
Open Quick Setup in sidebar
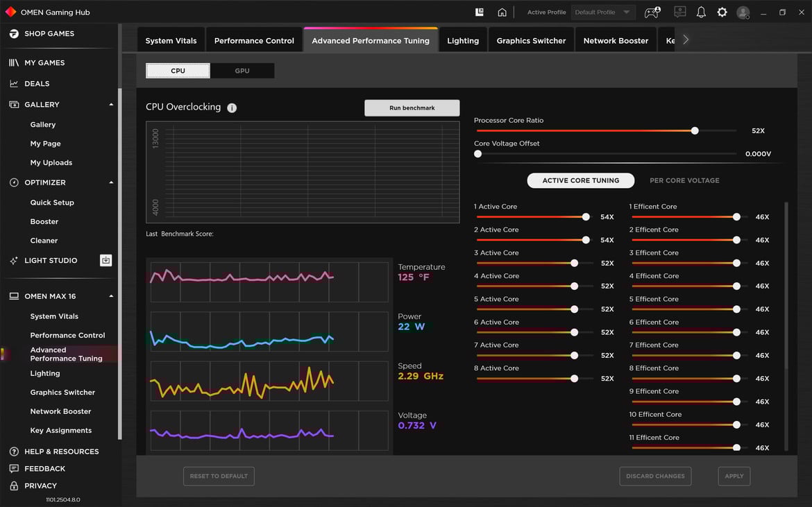tap(52, 203)
